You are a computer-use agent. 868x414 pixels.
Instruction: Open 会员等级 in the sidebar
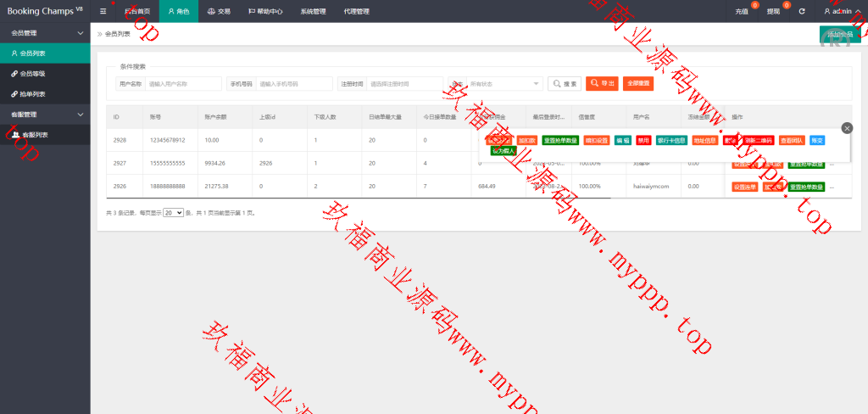click(33, 74)
